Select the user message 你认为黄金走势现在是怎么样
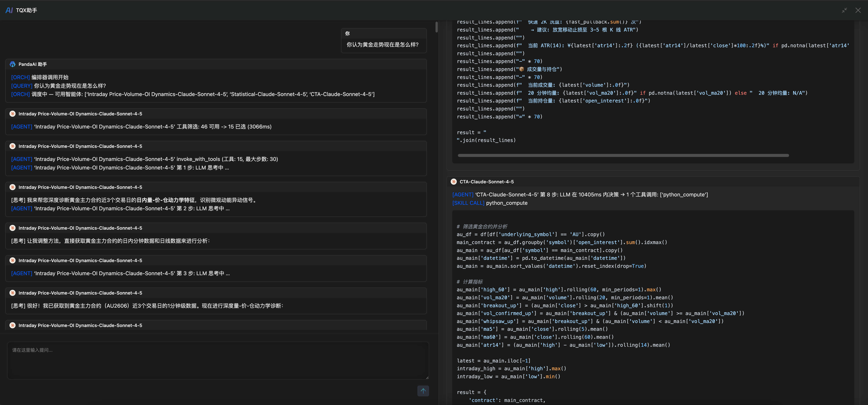The image size is (868, 405). click(x=382, y=45)
